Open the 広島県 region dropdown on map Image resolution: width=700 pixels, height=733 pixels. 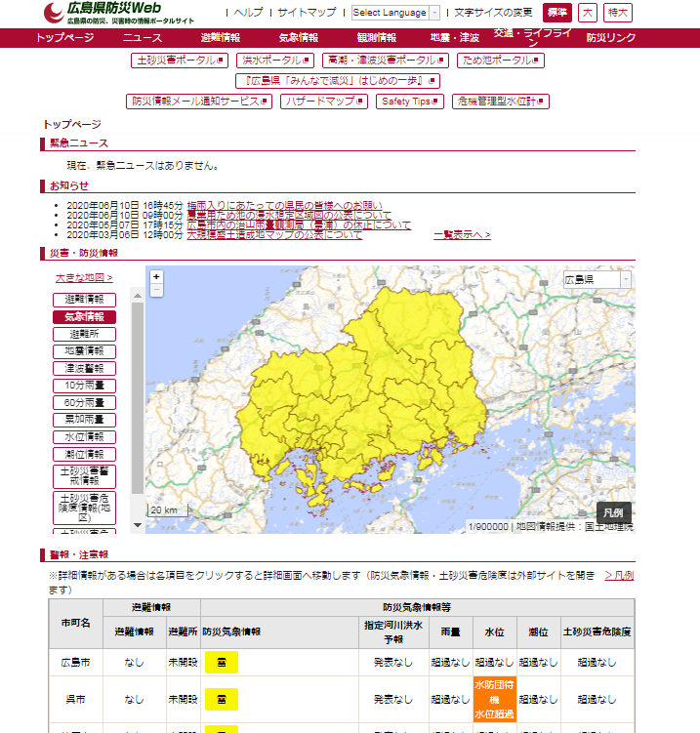[x=597, y=279]
